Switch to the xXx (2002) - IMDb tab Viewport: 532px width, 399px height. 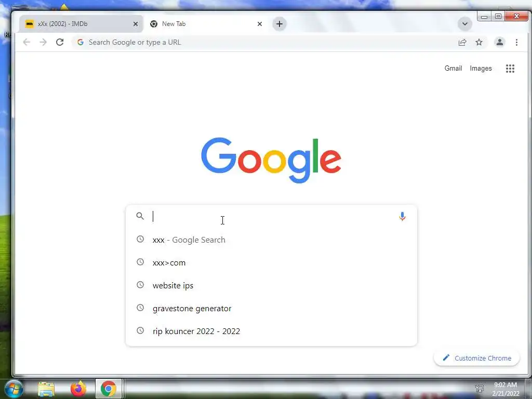(x=82, y=24)
